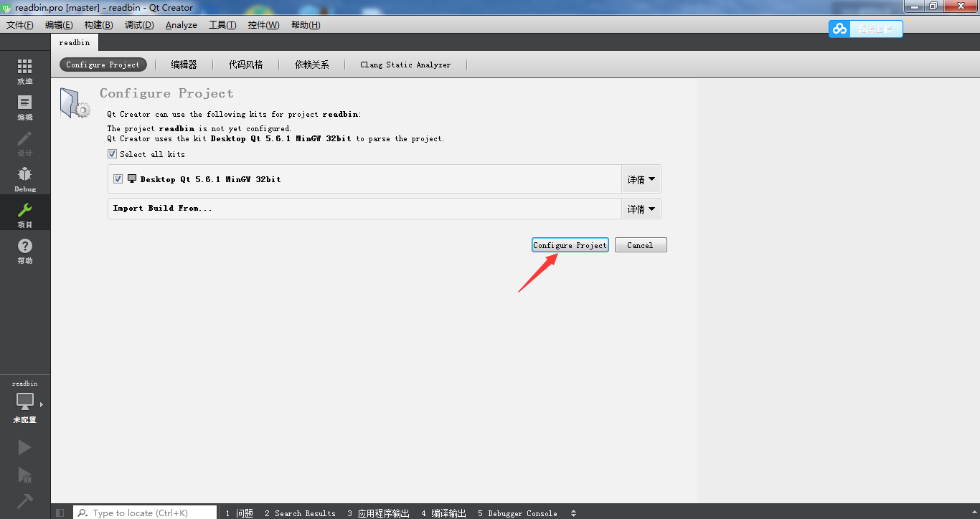Image resolution: width=980 pixels, height=519 pixels.
Task: Open the 2 Search Results pane
Action: pyautogui.click(x=300, y=513)
